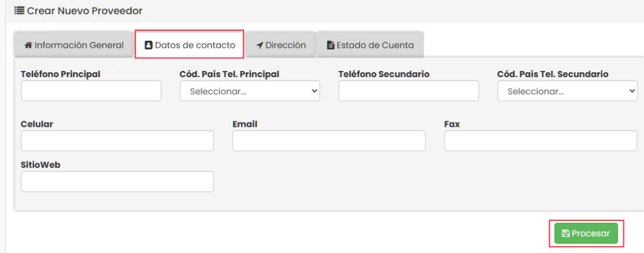Click the location arrow icon on Dirección

[260, 45]
